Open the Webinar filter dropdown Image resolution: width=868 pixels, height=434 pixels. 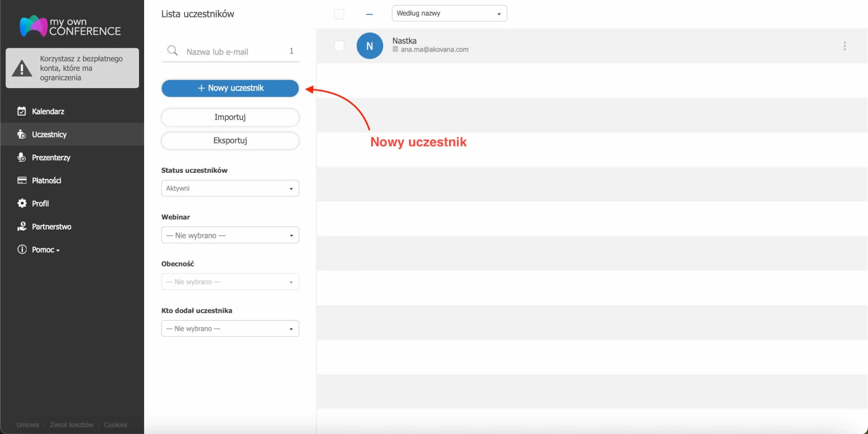230,235
